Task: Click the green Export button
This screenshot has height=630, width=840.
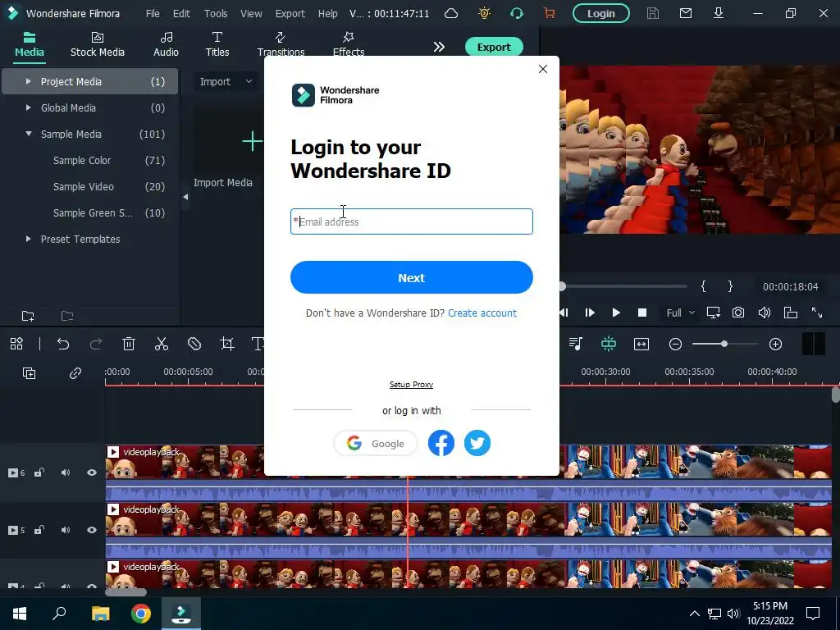Action: [x=494, y=47]
